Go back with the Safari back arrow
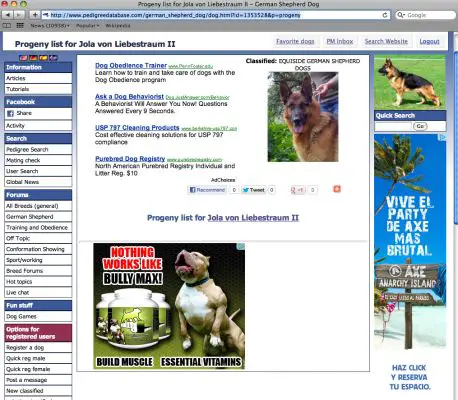Screen dimensions: 458x400 click(x=8, y=15)
